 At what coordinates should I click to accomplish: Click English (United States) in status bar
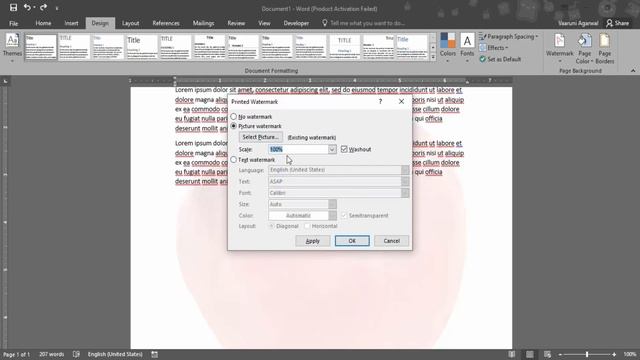[x=115, y=354]
